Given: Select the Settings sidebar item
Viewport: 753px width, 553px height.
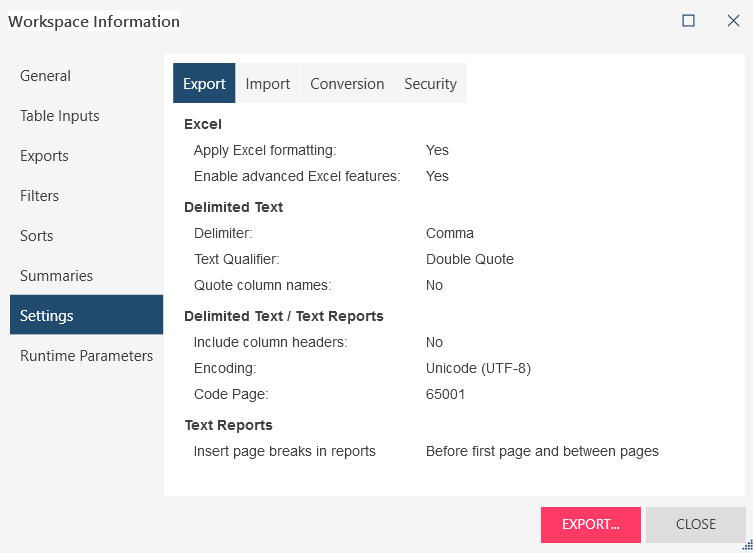Looking at the screenshot, I should tap(47, 316).
